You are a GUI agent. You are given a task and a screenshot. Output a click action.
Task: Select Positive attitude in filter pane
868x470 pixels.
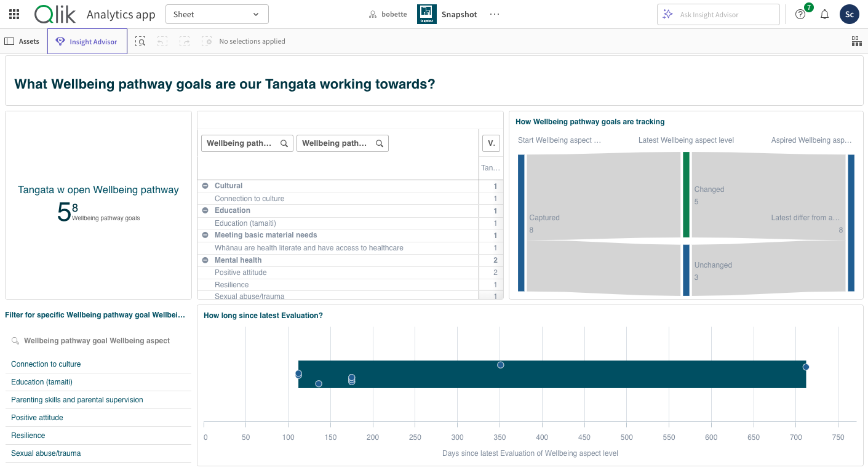click(98, 418)
